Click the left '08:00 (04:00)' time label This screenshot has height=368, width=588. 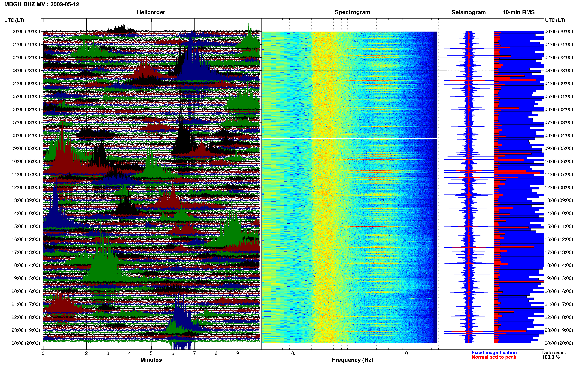(x=26, y=136)
